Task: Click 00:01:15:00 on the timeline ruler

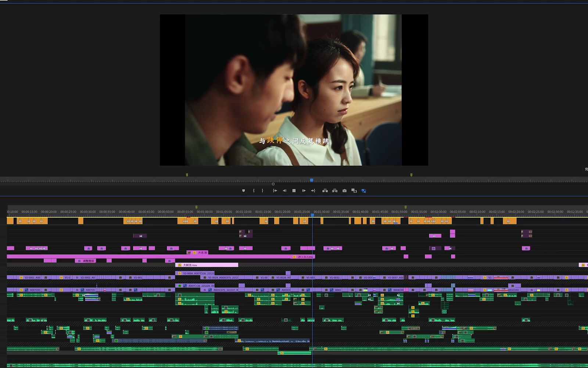Action: coord(263,212)
